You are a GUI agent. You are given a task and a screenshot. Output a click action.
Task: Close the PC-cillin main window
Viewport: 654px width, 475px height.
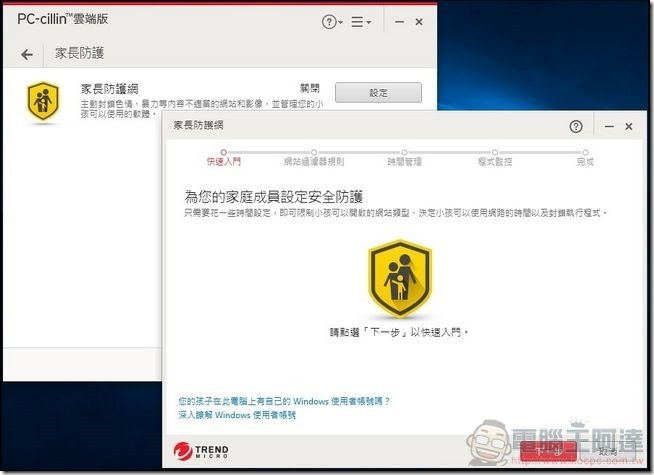pos(419,22)
